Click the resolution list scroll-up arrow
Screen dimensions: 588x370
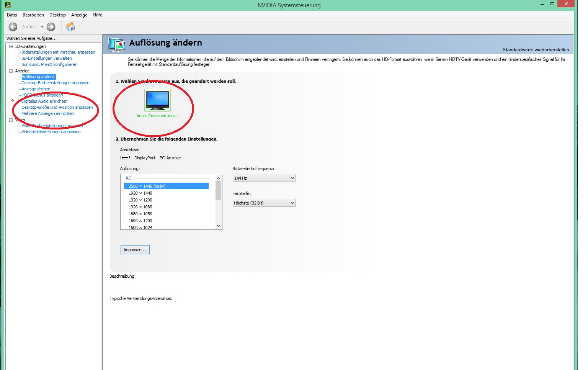coord(219,178)
